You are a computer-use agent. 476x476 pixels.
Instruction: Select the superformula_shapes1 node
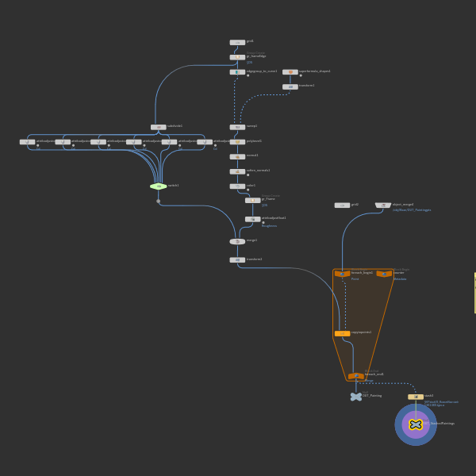coord(290,72)
